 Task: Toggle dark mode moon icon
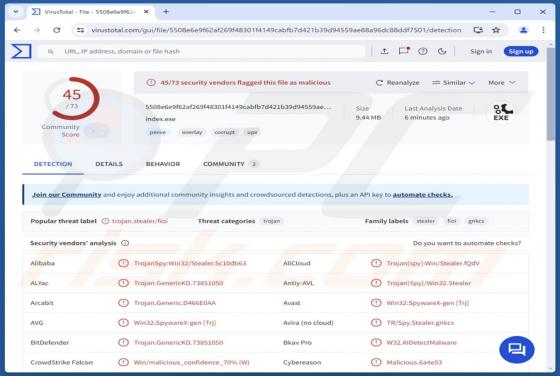tap(442, 51)
